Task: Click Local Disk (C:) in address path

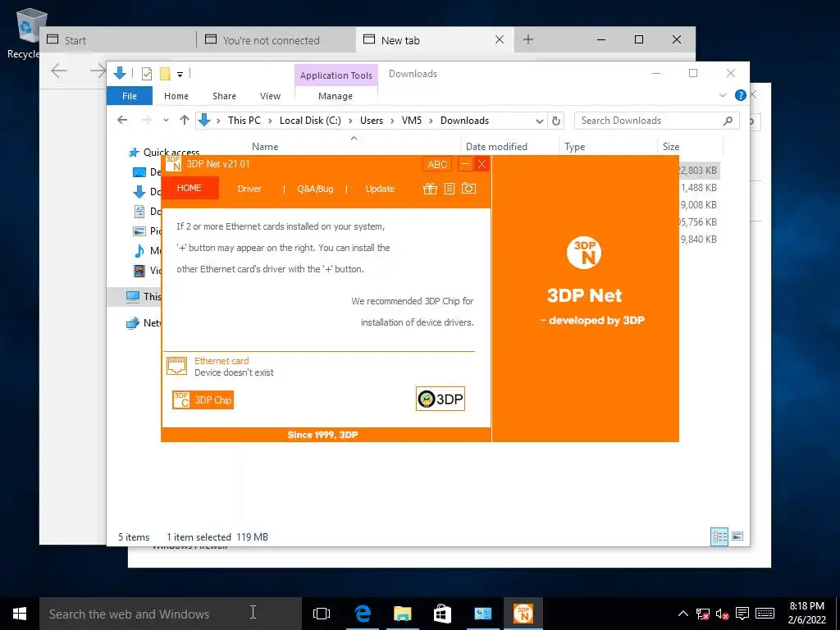Action: [x=310, y=121]
